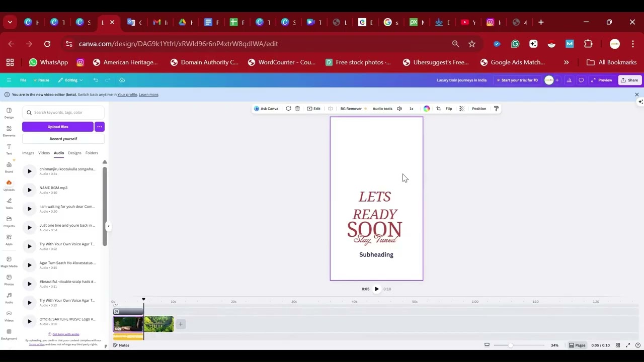Switch to the Designs uploads tab
Image resolution: width=644 pixels, height=362 pixels.
[x=74, y=153]
